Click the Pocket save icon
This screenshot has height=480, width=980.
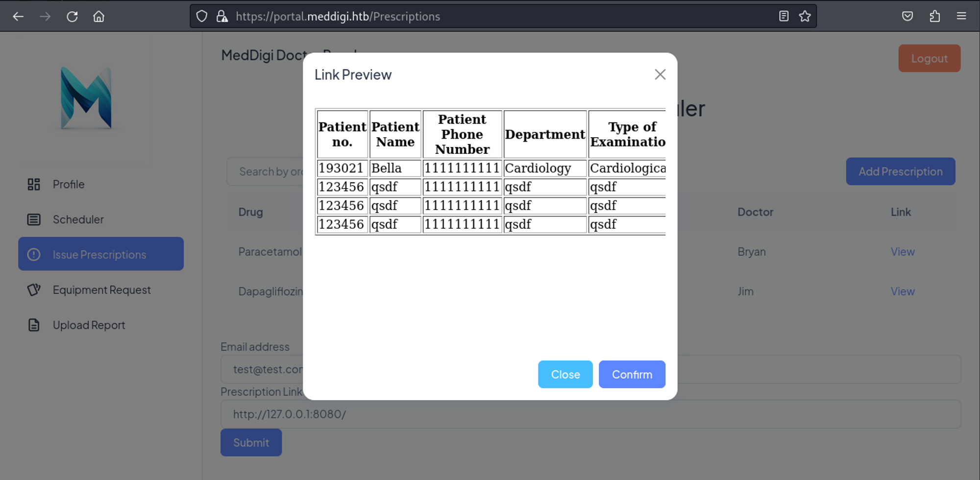(x=907, y=17)
